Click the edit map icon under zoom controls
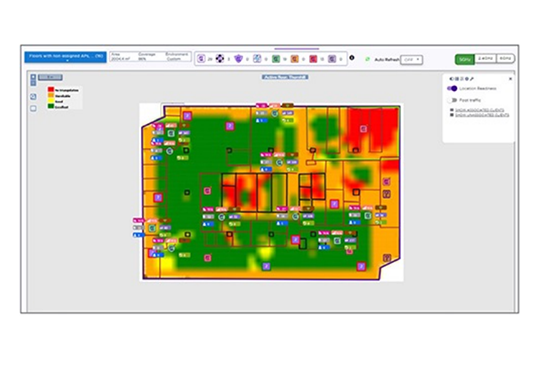The image size is (541, 375). (33, 97)
